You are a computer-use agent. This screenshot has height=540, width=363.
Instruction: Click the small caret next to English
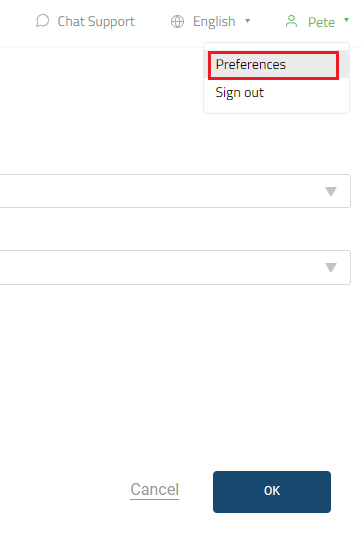247,21
